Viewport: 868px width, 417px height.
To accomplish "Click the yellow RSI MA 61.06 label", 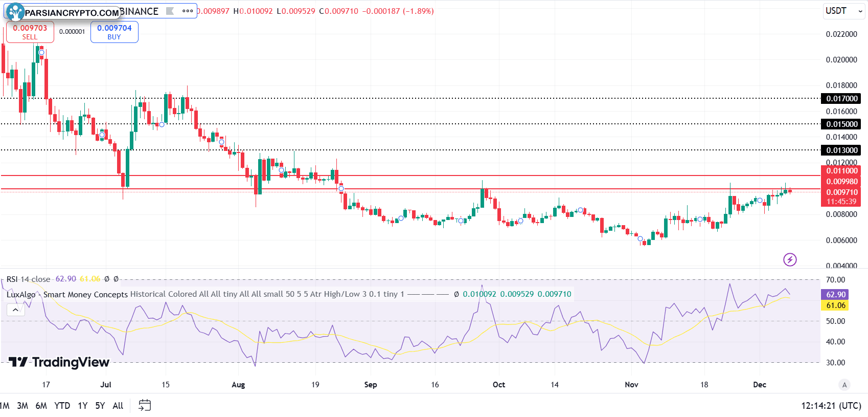I will coord(835,305).
